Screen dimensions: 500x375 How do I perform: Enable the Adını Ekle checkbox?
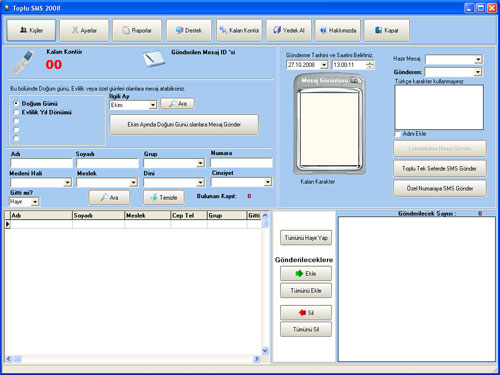[x=397, y=134]
